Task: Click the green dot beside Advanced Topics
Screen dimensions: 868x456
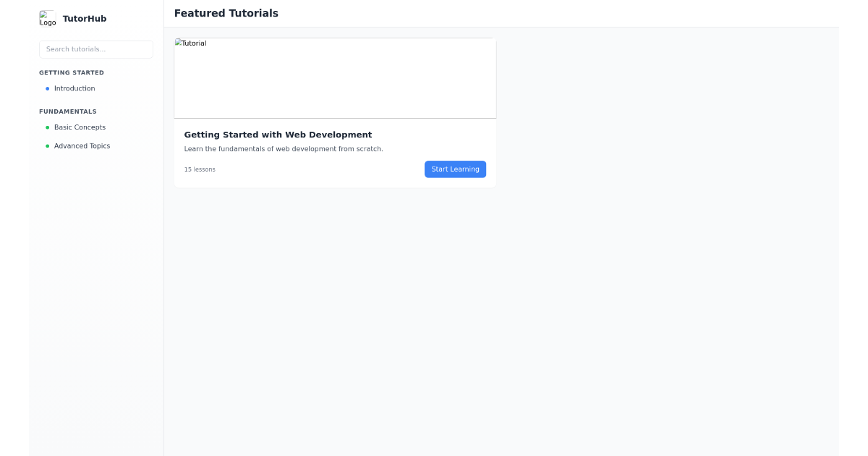Action: [x=47, y=146]
